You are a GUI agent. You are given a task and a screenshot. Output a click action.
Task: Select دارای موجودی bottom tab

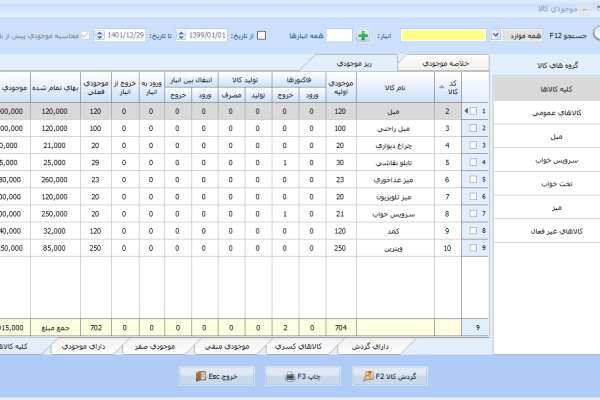(83, 347)
